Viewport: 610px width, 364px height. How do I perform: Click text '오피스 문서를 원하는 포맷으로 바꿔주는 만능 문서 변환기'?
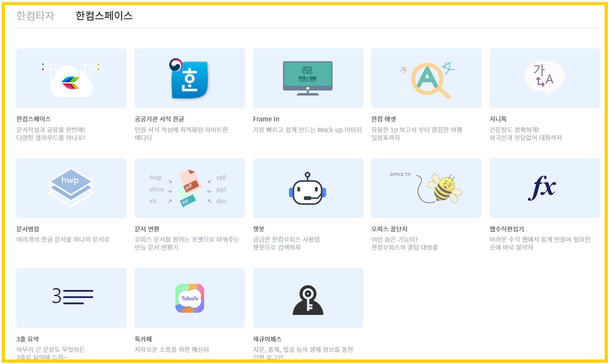[187, 244]
